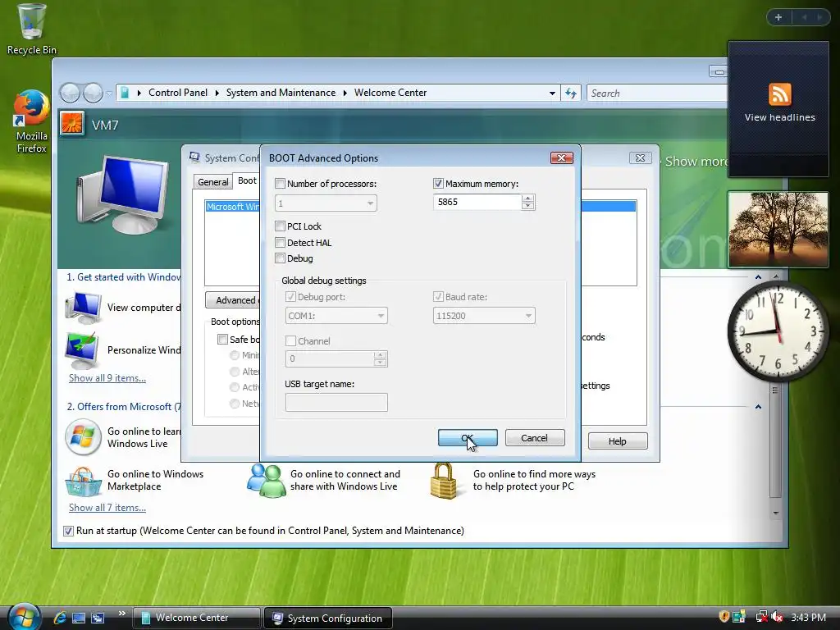Open the COM1: debug port dropdown
Viewport: 840px width, 630px height.
pyautogui.click(x=336, y=316)
